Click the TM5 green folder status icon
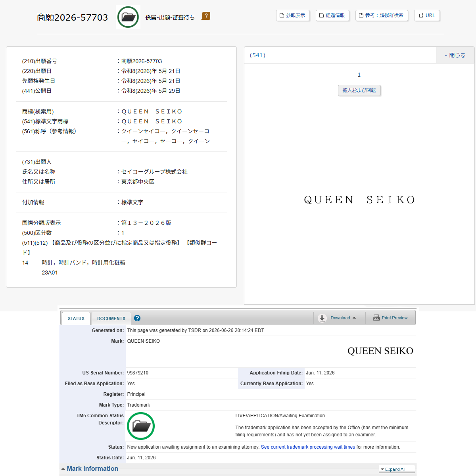 pos(141,426)
